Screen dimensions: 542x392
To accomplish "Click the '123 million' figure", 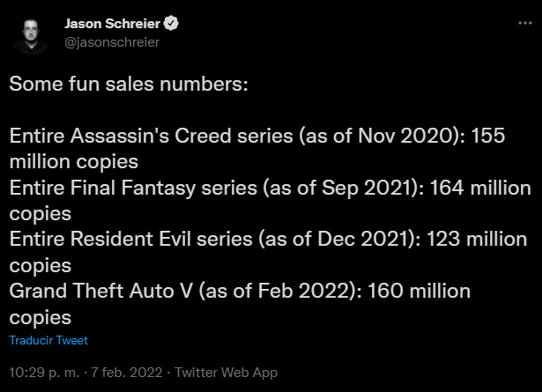I will pyautogui.click(x=476, y=239).
